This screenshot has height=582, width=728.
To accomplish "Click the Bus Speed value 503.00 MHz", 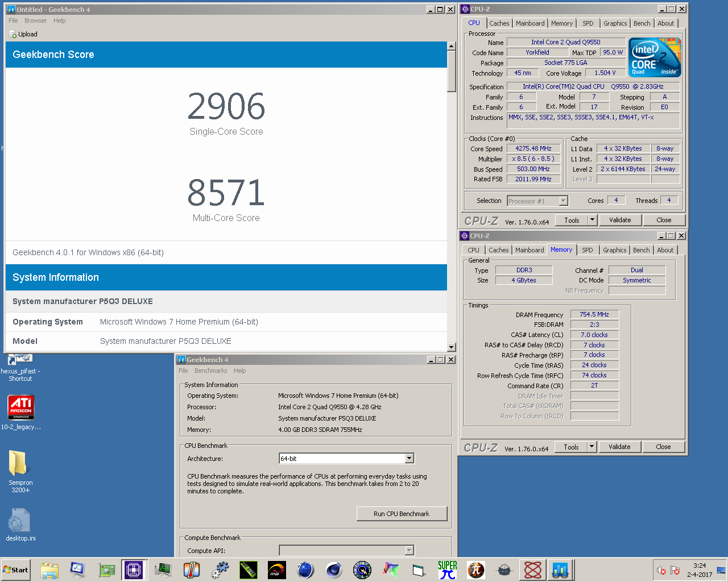I will point(533,169).
